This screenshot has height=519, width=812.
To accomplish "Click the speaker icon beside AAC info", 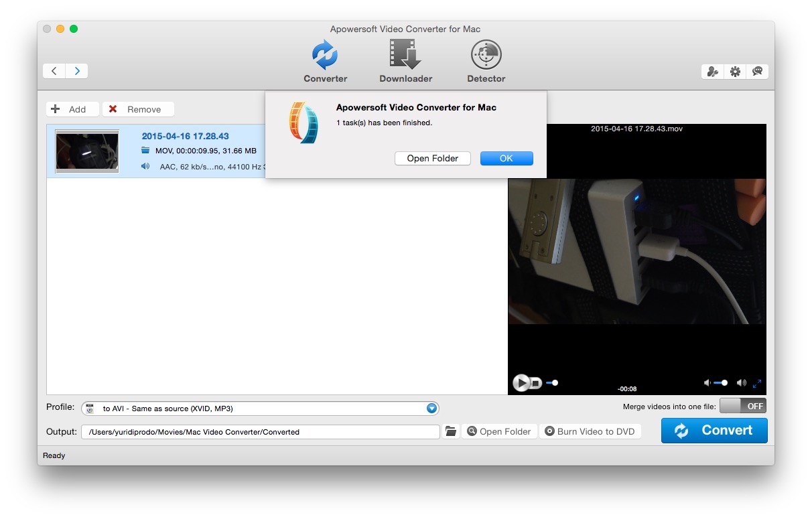I will point(145,166).
